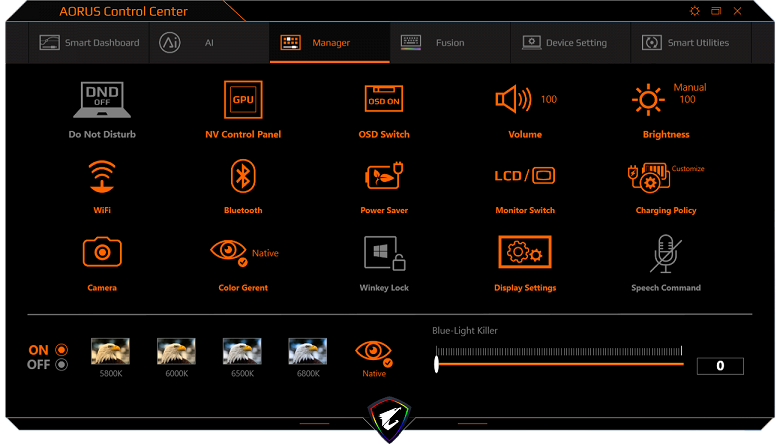Open NV Control Panel GPU icon
The image size is (780, 444).
pyautogui.click(x=243, y=99)
